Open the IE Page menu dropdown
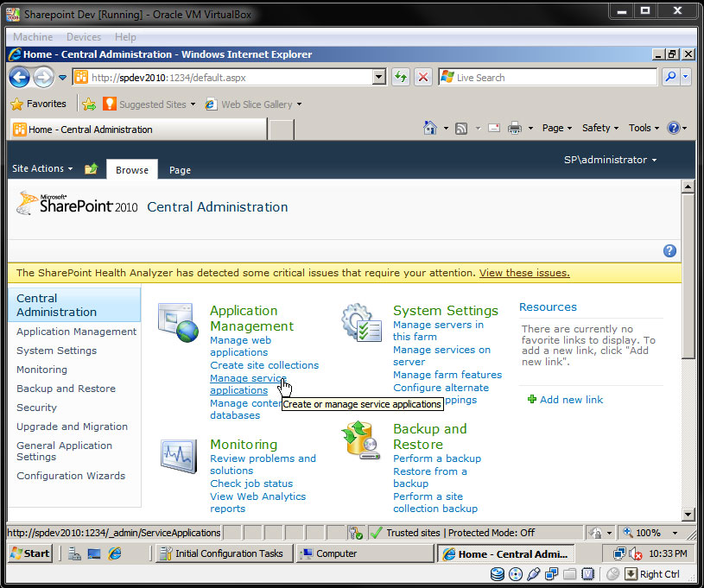 coord(557,128)
